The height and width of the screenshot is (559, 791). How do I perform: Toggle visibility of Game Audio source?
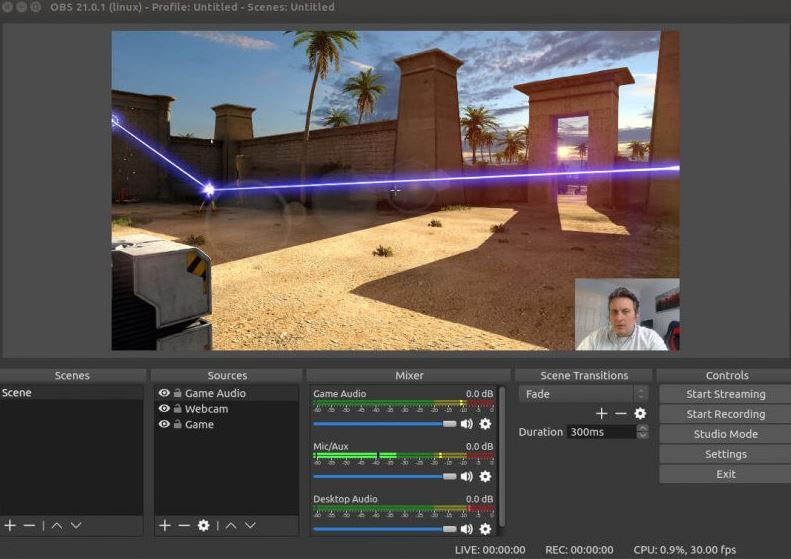coord(164,393)
